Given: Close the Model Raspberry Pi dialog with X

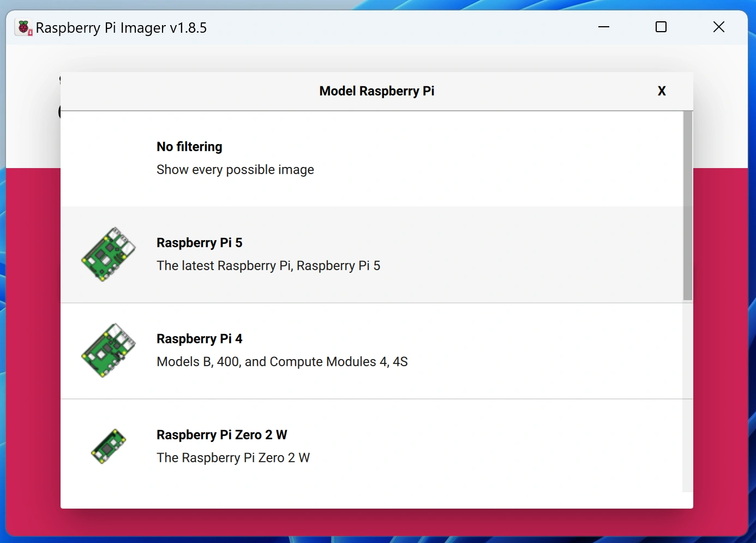Looking at the screenshot, I should click(662, 91).
